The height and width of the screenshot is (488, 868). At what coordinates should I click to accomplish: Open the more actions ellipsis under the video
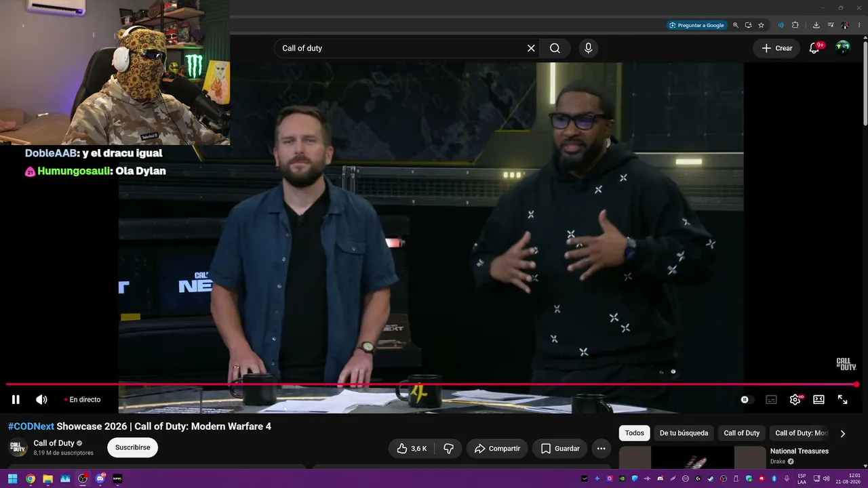[601, 449]
